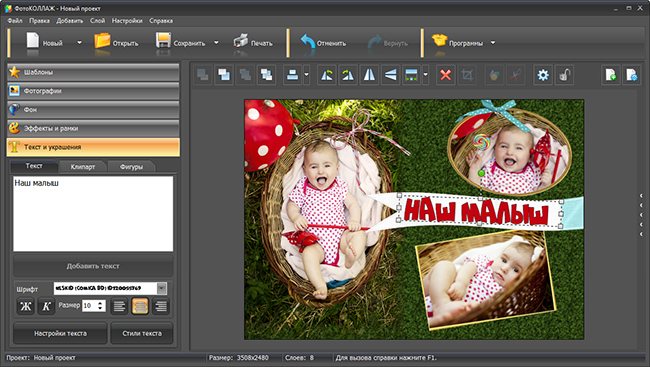
Task: Click the Программы toolbar button
Action: [457, 42]
